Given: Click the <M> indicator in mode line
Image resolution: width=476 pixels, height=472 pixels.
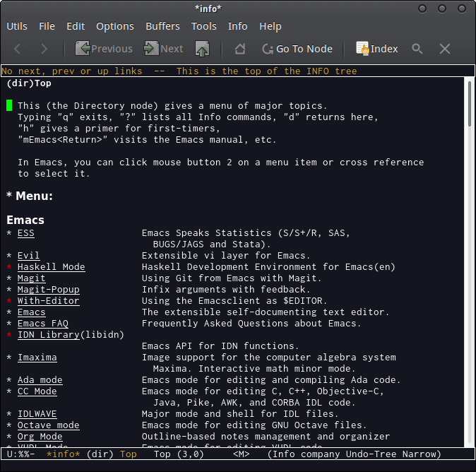Looking at the screenshot, I should point(242,454).
